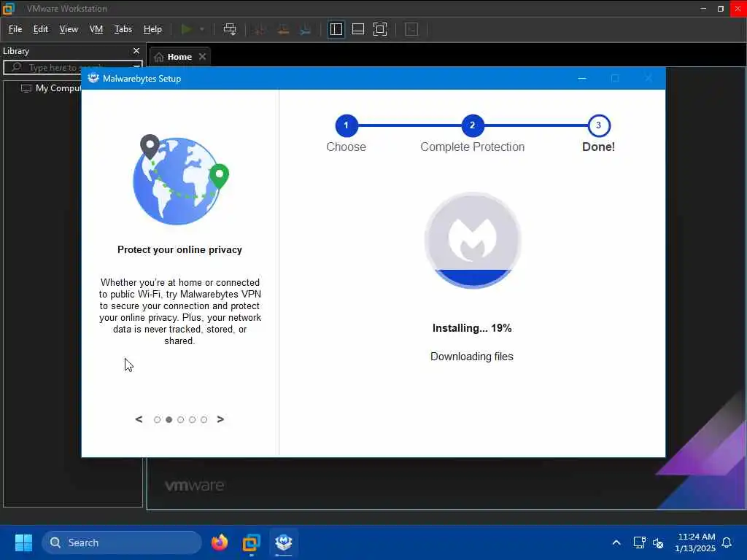Click the 'Protect your online privacy' heading
The height and width of the screenshot is (560, 747).
pos(179,249)
